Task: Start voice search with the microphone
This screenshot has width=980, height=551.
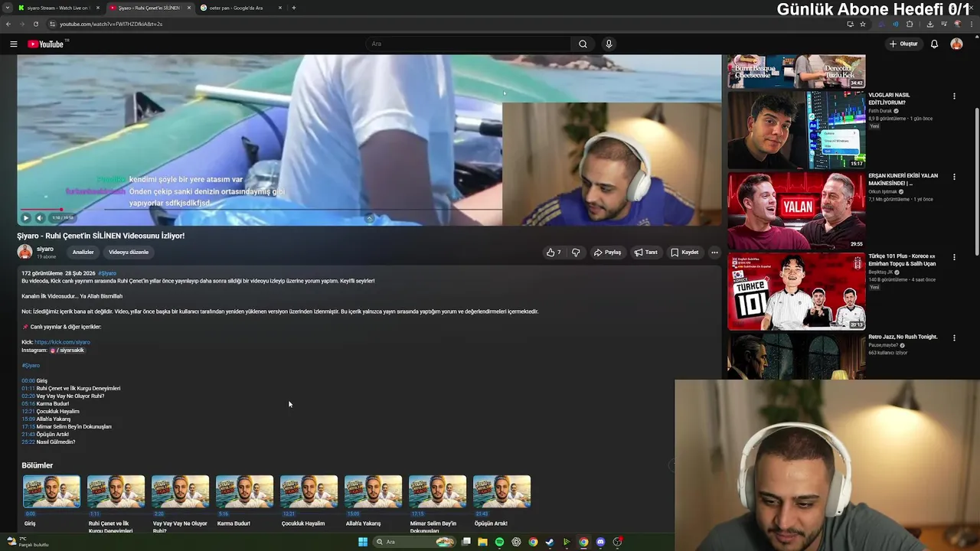Action: point(609,44)
